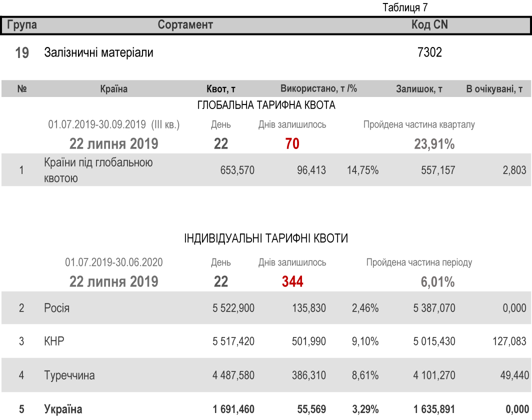Click the red 70 days-remaining value
This screenshot has height=420, width=532.
pyautogui.click(x=292, y=144)
